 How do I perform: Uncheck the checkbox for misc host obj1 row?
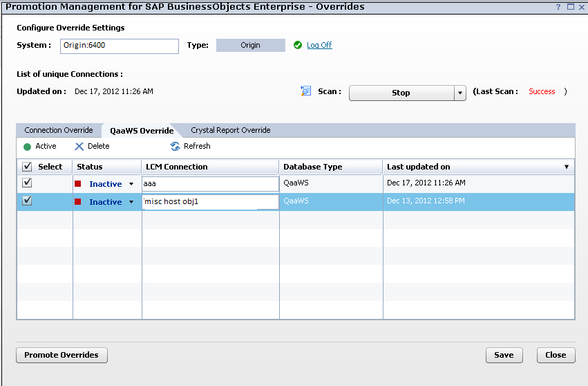(27, 201)
